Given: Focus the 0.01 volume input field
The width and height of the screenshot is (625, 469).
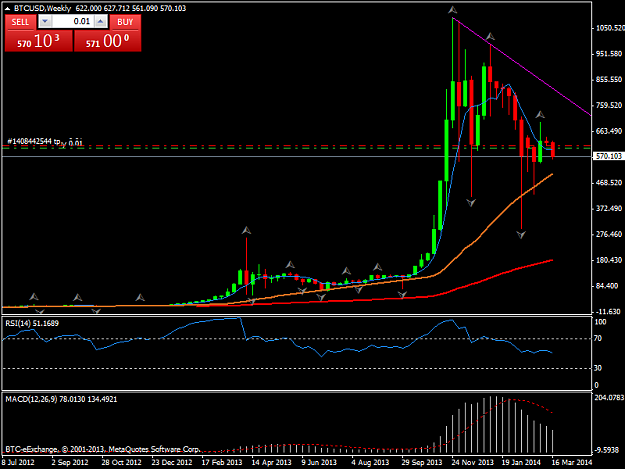Looking at the screenshot, I should (x=73, y=22).
